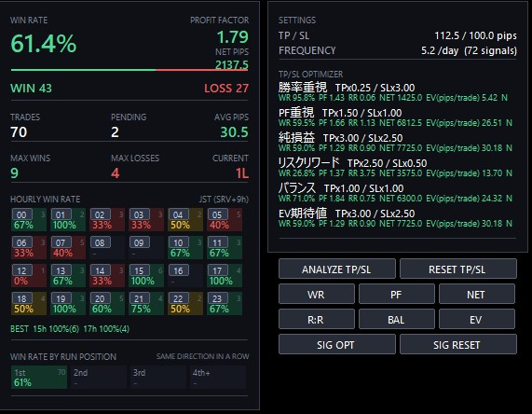Select the EV optimizer button
Viewport: 532px width, 414px height.
click(x=477, y=319)
